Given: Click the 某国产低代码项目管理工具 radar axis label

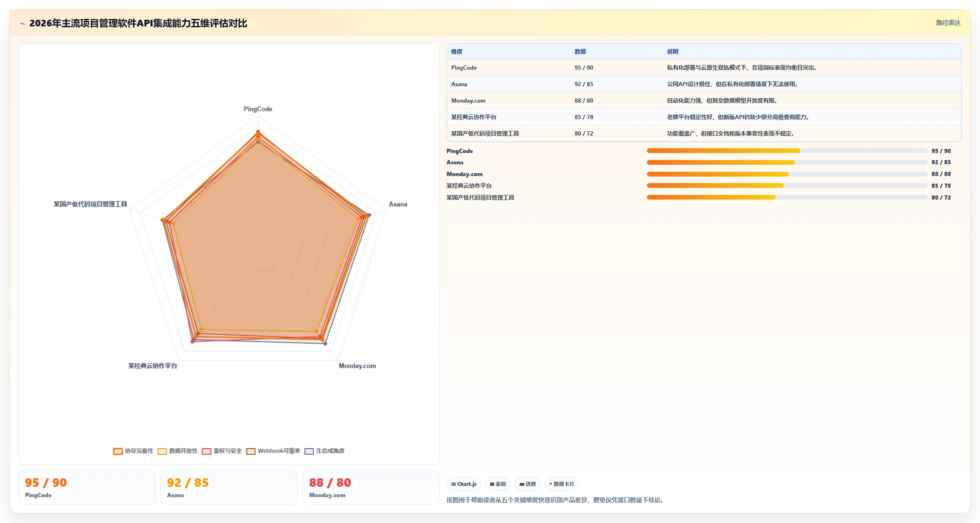Looking at the screenshot, I should tap(90, 204).
